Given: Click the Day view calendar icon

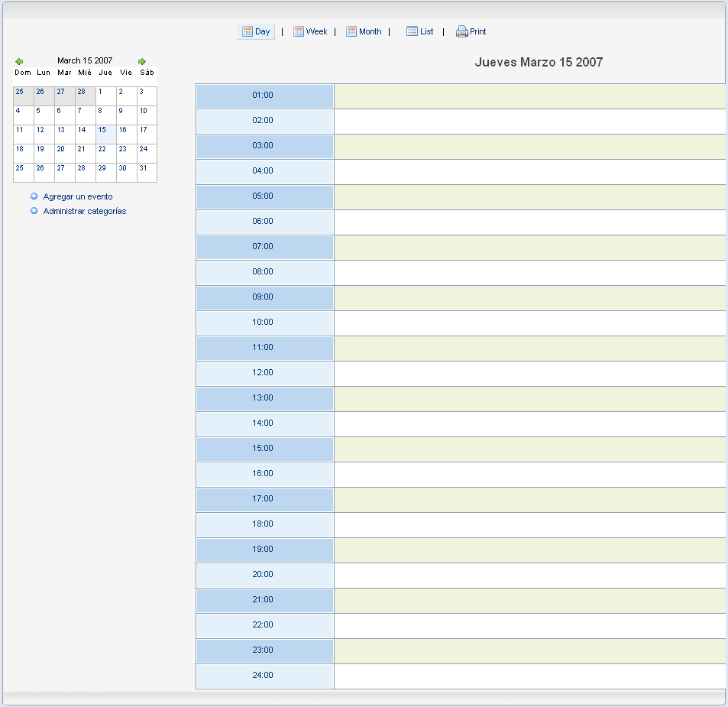Looking at the screenshot, I should coord(248,31).
